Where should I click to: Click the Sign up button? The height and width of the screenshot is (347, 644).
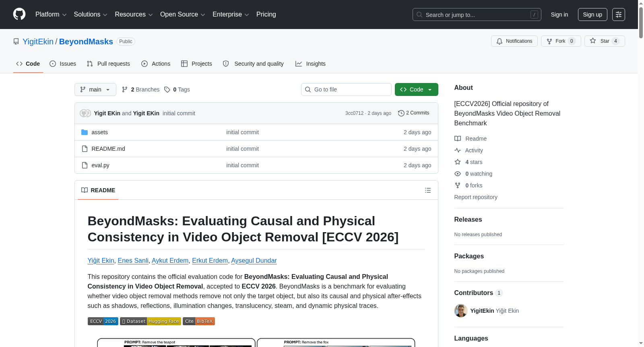click(592, 15)
